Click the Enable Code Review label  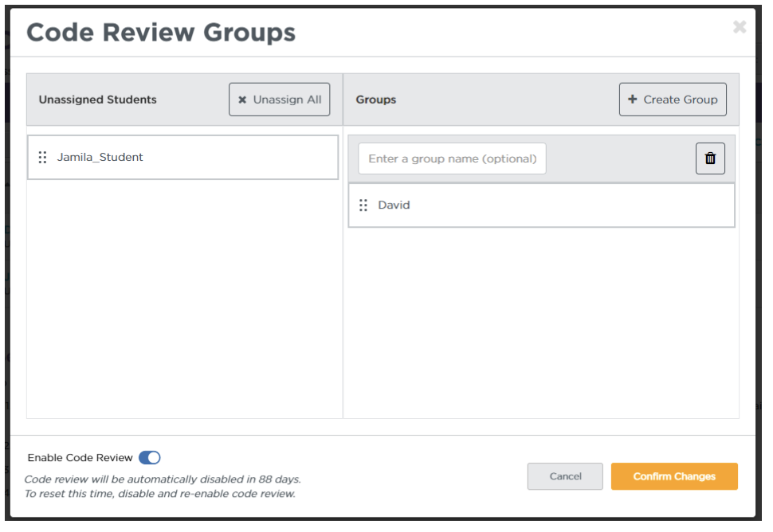(80, 458)
